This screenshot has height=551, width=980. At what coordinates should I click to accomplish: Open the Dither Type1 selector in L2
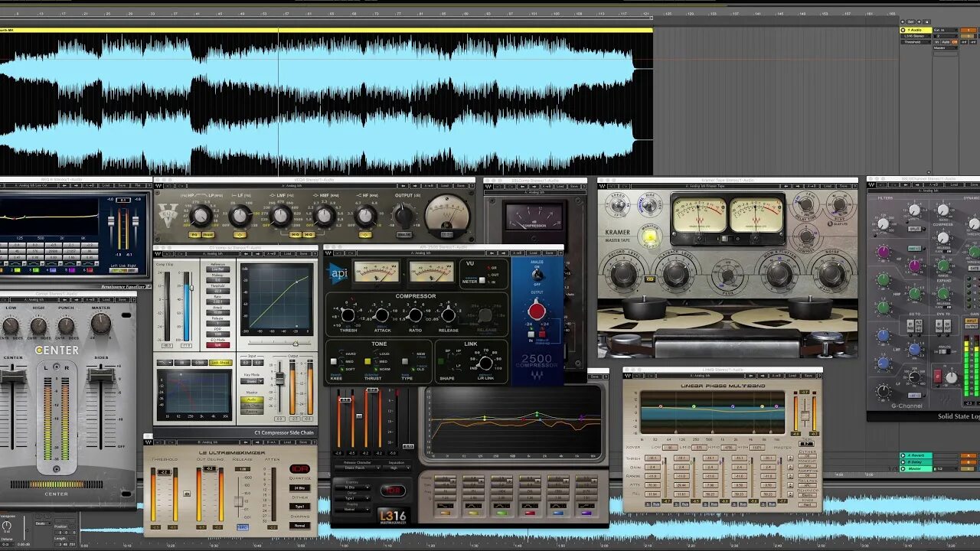tap(299, 507)
